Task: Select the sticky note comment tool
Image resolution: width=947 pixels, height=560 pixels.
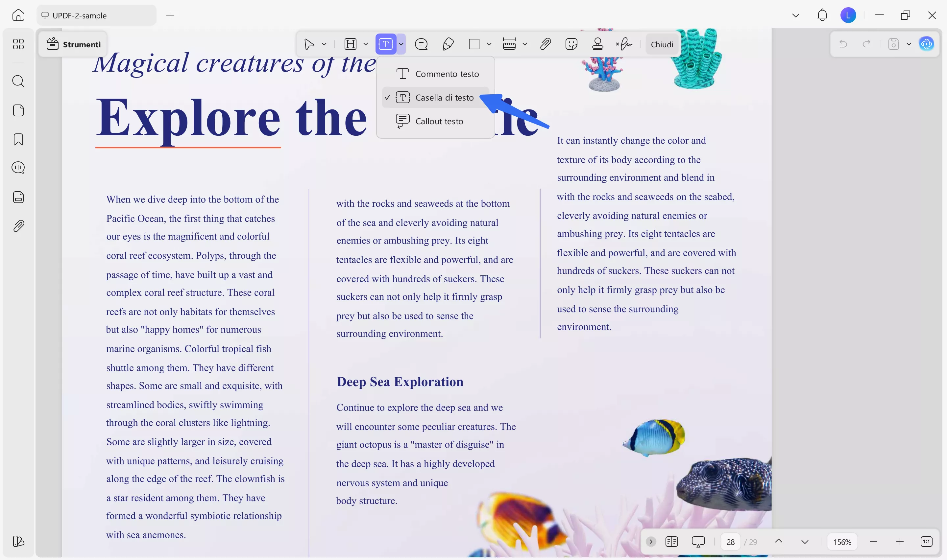Action: pyautogui.click(x=421, y=44)
